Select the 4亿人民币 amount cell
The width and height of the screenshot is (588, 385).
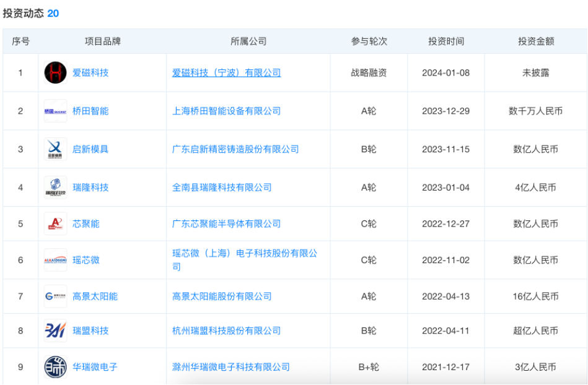tap(536, 188)
